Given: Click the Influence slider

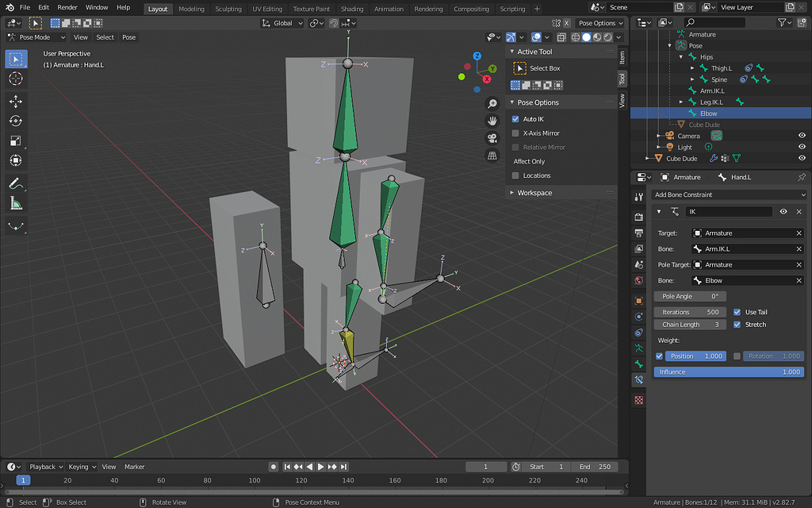Looking at the screenshot, I should (x=730, y=372).
